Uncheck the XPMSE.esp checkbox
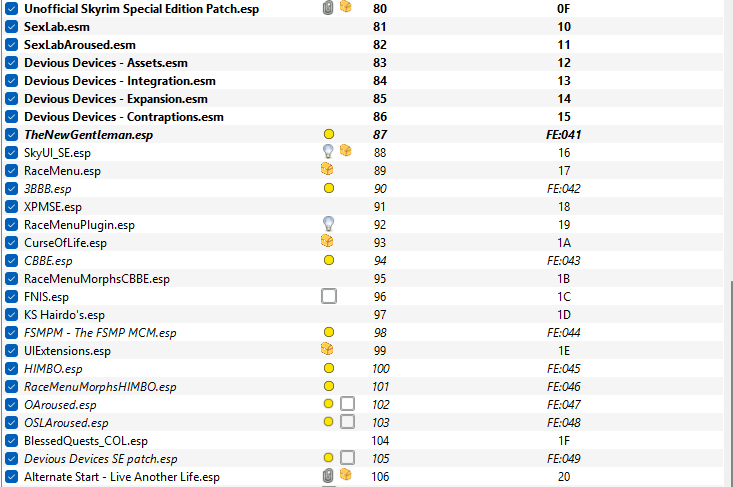This screenshot has height=487, width=733. [x=12, y=207]
